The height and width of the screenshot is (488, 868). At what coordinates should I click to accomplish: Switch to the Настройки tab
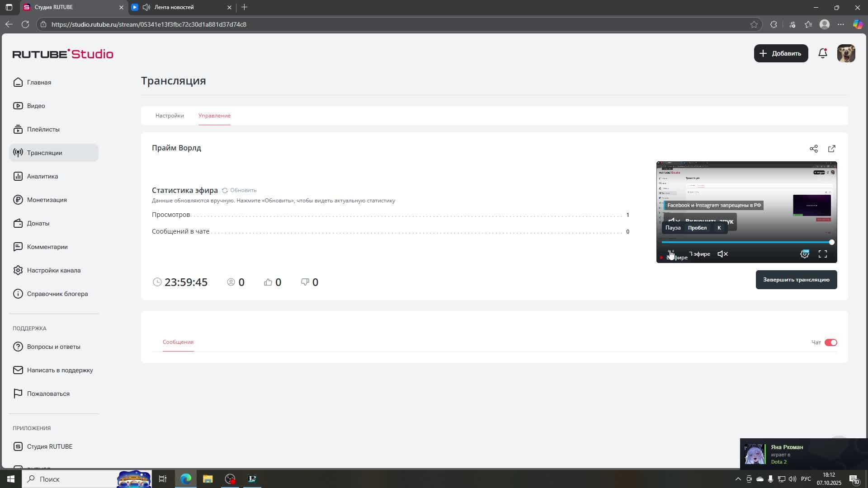click(170, 116)
